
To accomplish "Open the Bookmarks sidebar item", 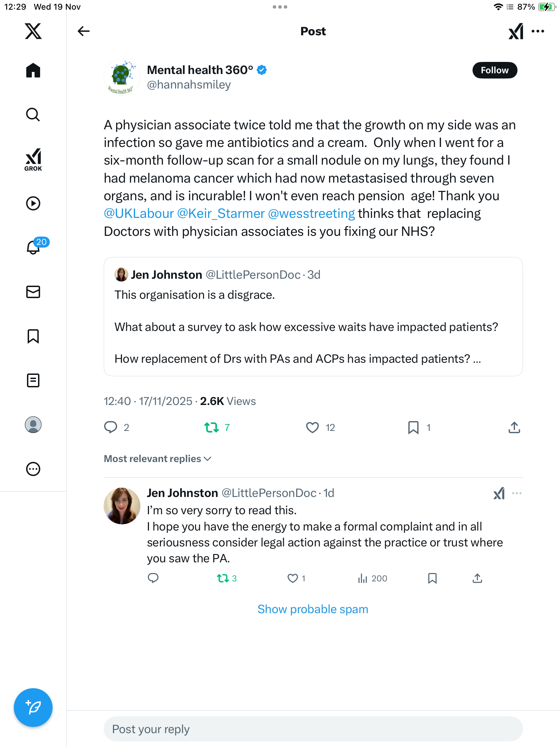I will 33,336.
